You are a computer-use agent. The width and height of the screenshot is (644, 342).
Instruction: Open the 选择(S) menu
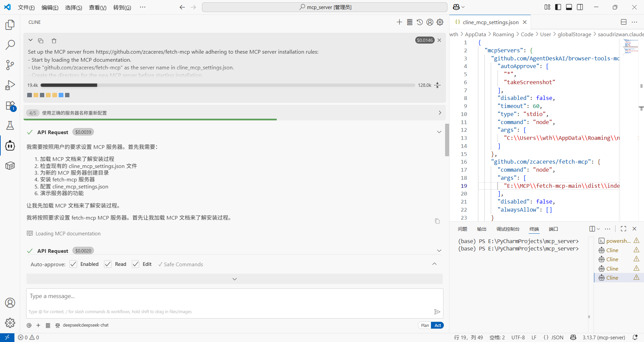pyautogui.click(x=73, y=7)
